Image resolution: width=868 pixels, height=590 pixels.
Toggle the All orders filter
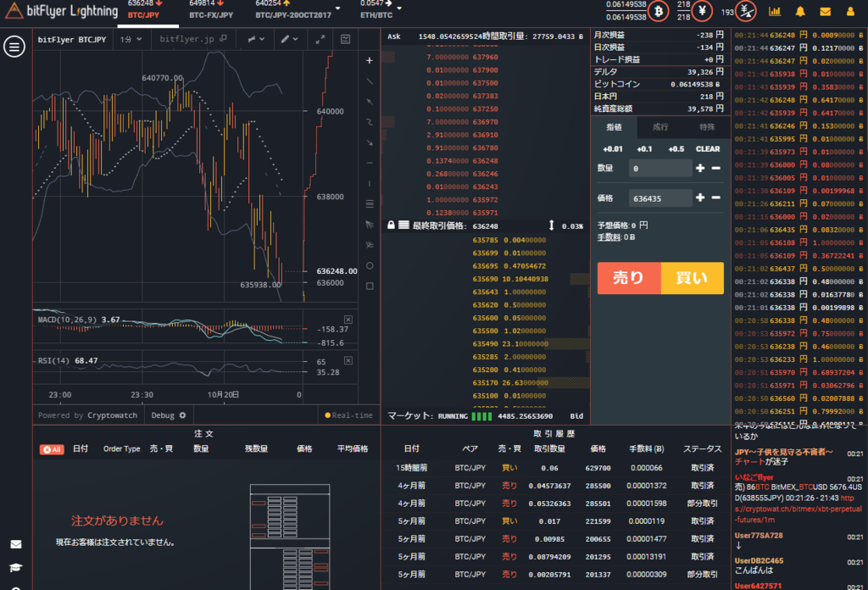(x=52, y=449)
